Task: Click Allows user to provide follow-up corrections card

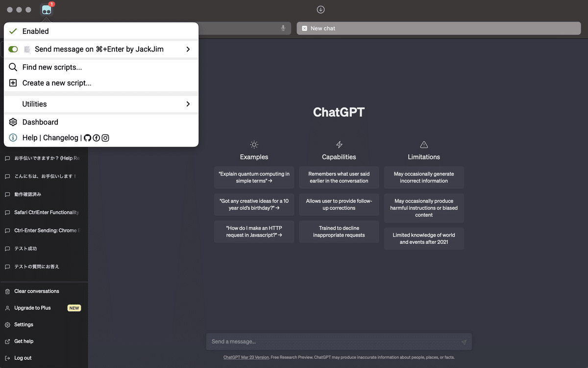Action: pyautogui.click(x=339, y=204)
